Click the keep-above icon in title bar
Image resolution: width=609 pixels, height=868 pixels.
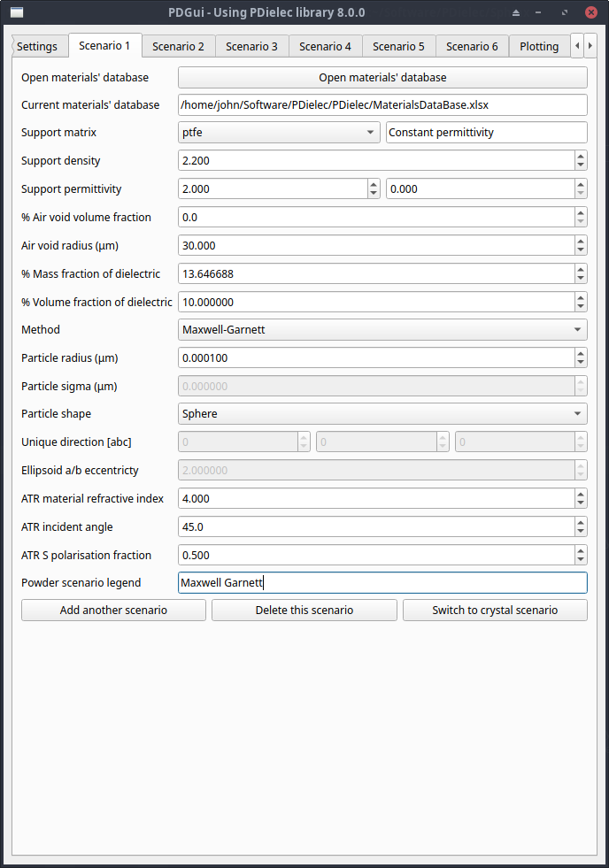(516, 12)
